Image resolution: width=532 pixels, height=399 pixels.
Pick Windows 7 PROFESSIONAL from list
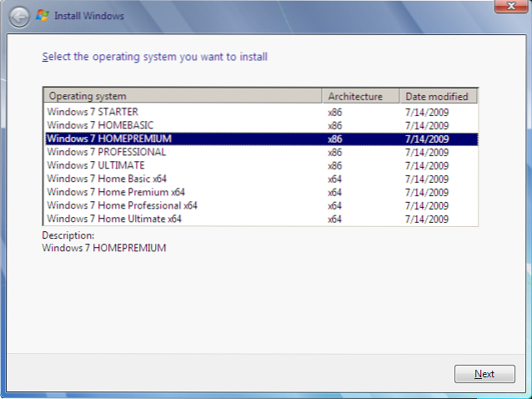pyautogui.click(x=106, y=152)
